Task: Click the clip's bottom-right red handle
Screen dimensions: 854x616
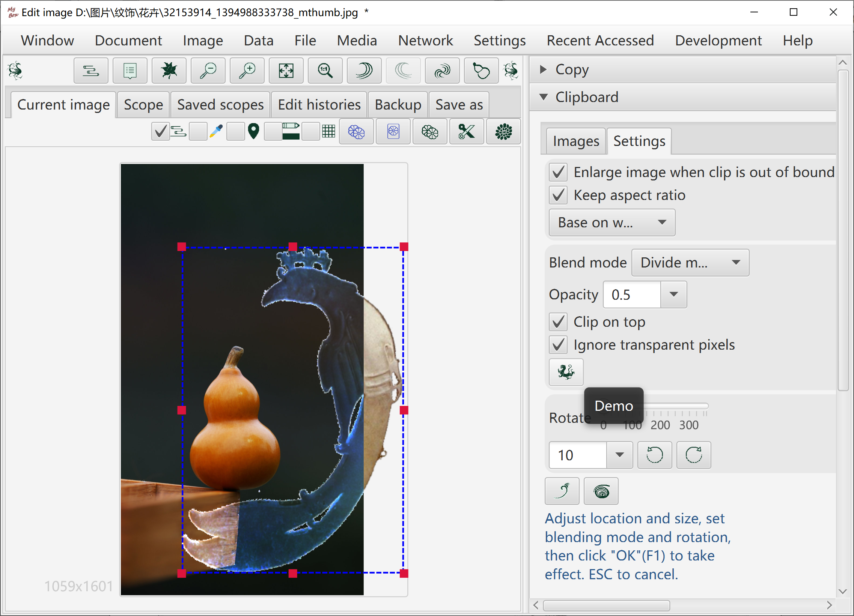Action: coord(404,574)
